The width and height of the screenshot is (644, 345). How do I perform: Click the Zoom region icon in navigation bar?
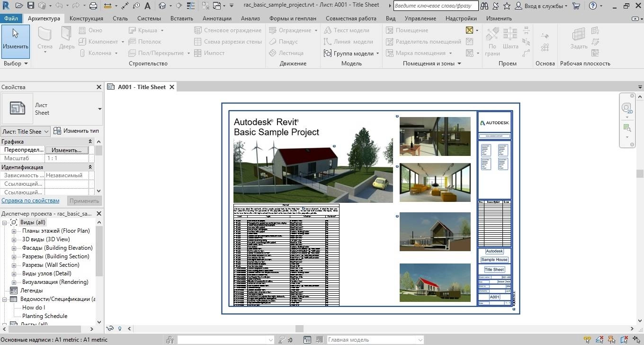pos(627,128)
